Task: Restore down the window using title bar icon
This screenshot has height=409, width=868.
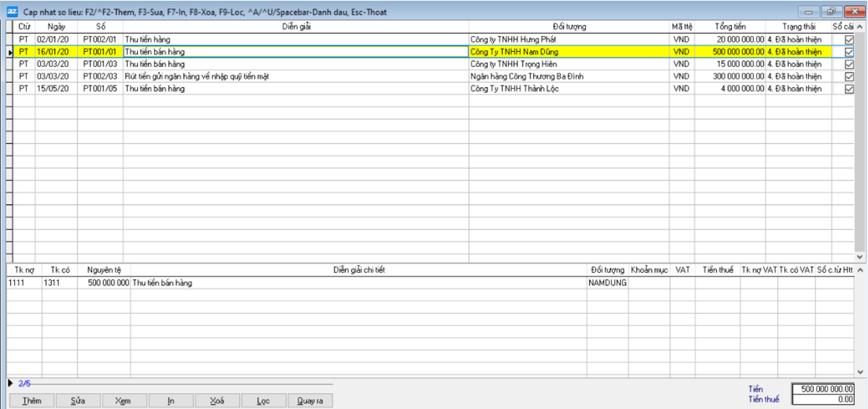Action: [831, 12]
